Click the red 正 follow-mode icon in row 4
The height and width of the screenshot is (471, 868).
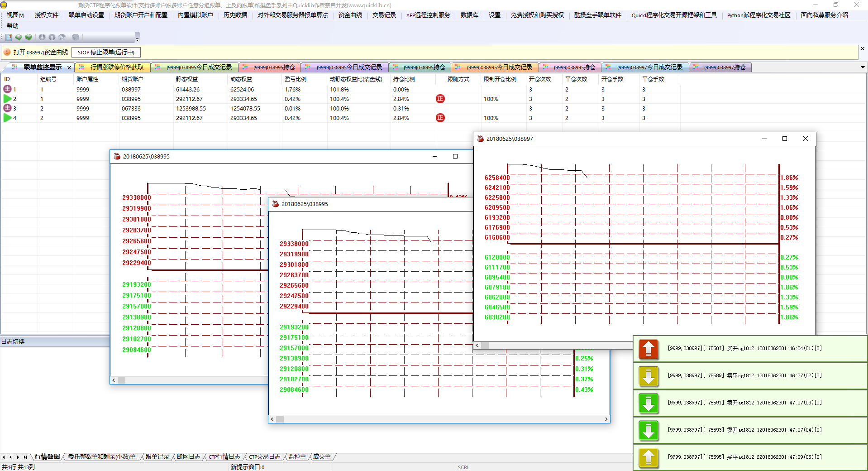pyautogui.click(x=440, y=118)
